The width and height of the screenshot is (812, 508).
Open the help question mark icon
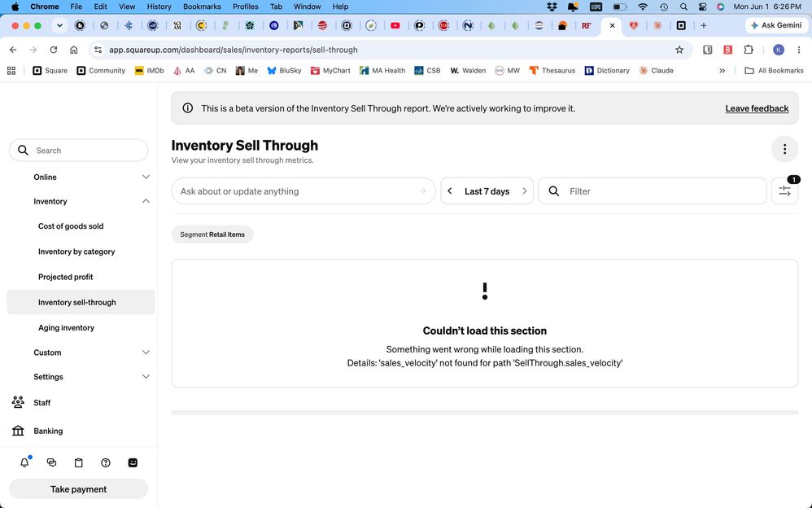point(106,462)
